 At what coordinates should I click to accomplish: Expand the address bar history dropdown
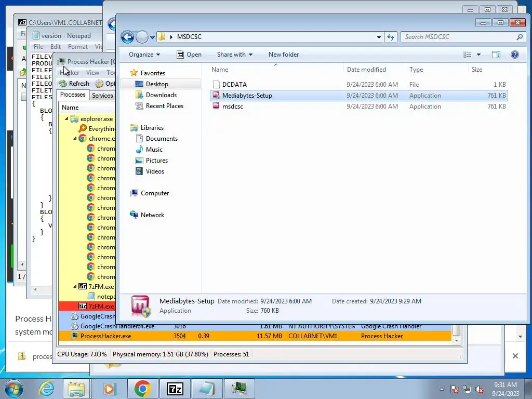[379, 37]
